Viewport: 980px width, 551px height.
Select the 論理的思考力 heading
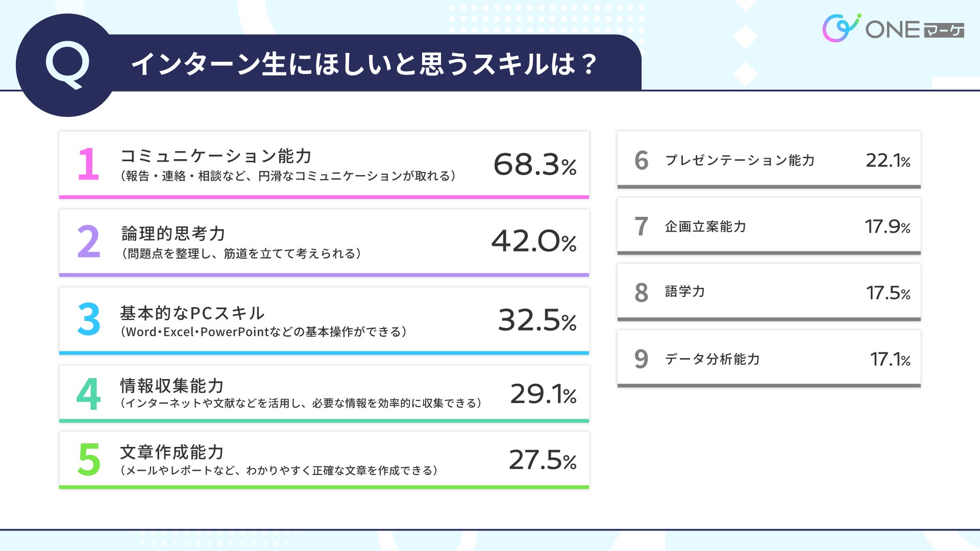coord(174,234)
